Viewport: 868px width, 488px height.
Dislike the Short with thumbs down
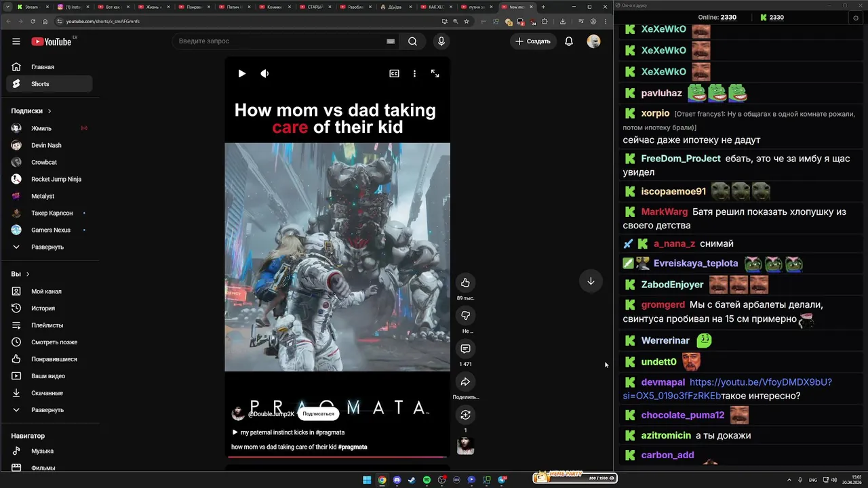point(465,316)
